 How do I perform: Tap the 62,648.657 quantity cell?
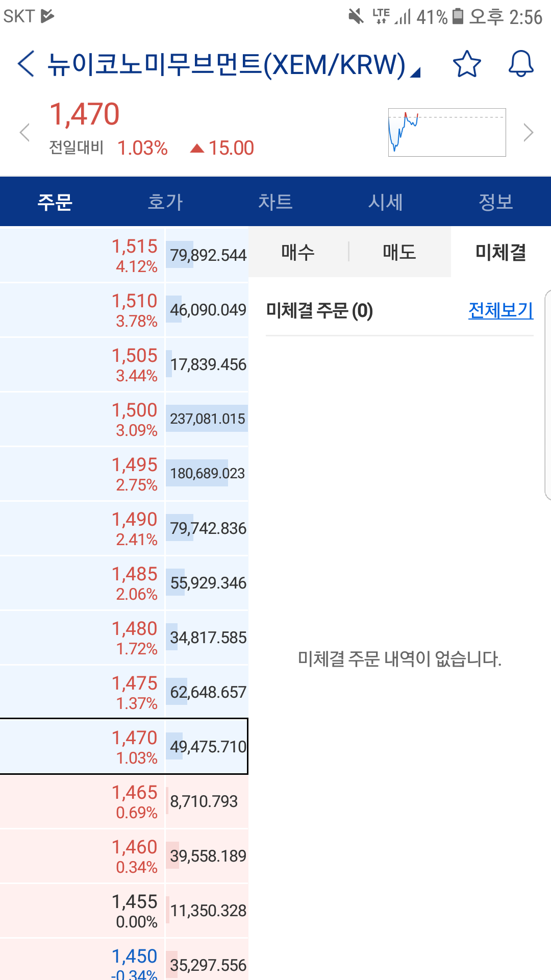[207, 692]
